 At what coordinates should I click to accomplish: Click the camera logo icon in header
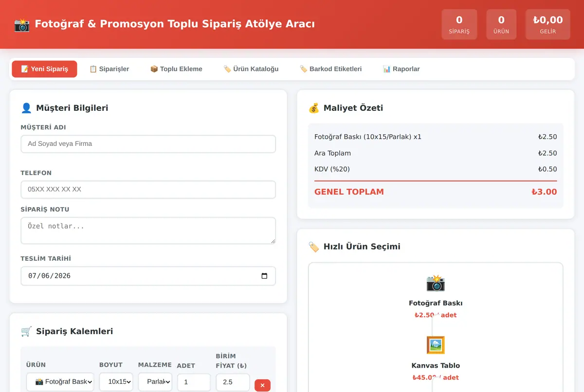coord(22,24)
